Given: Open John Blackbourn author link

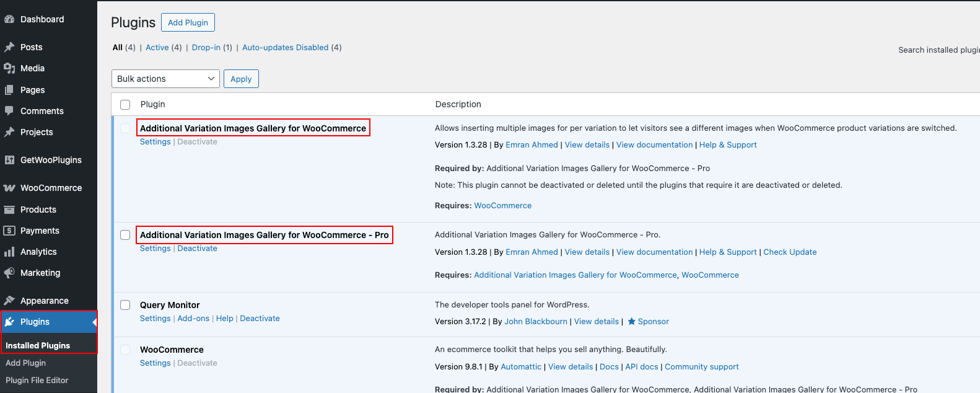Looking at the screenshot, I should pos(536,321).
